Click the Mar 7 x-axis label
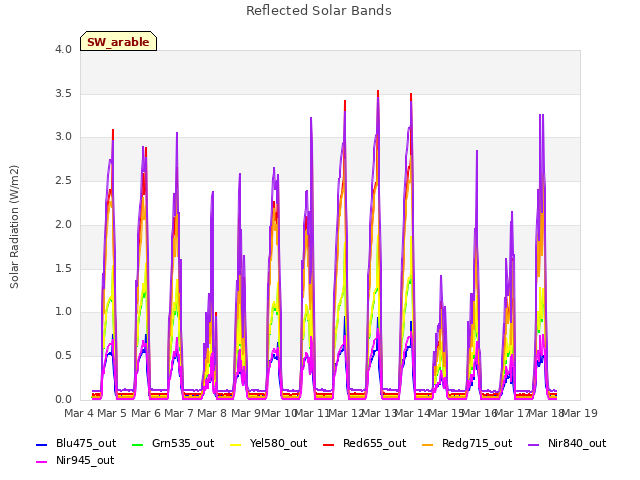The width and height of the screenshot is (640, 480). click(179, 413)
